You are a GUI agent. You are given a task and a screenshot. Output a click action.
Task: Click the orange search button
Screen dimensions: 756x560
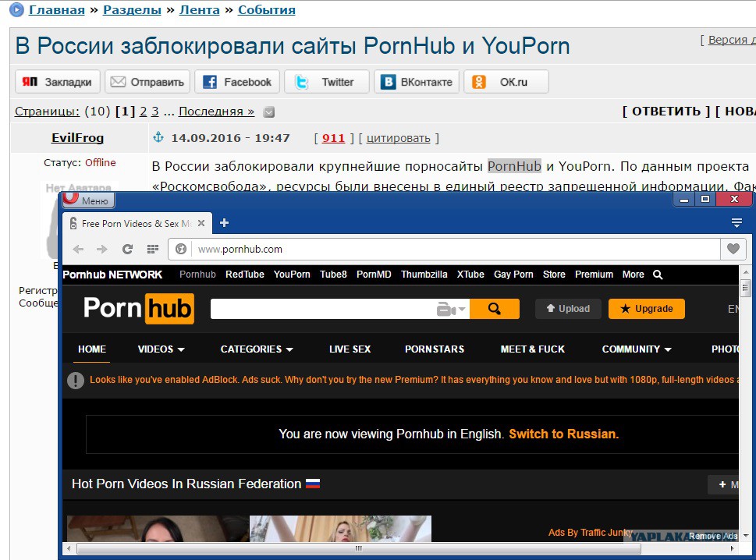coord(494,309)
